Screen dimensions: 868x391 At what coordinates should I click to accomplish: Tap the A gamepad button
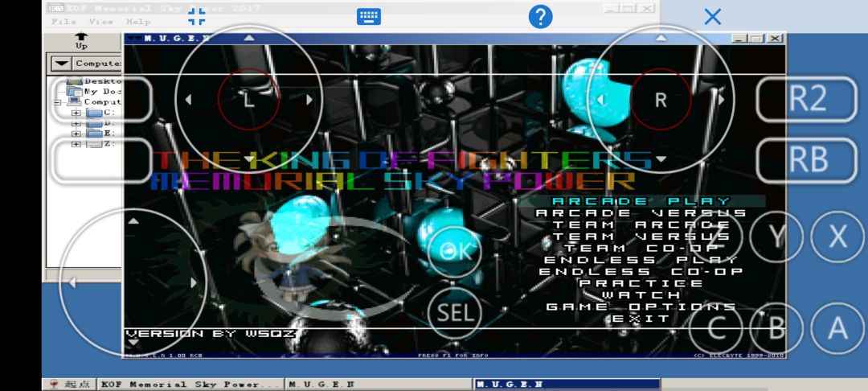tap(837, 329)
